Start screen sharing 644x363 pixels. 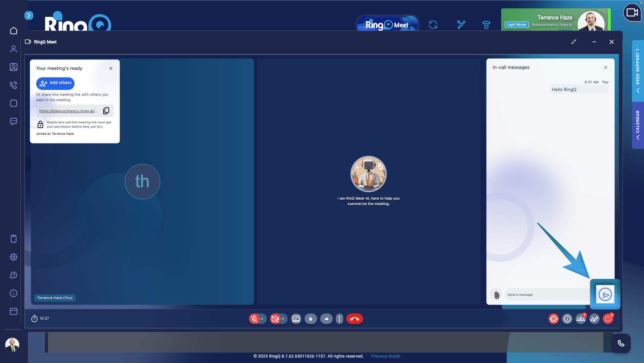click(296, 319)
